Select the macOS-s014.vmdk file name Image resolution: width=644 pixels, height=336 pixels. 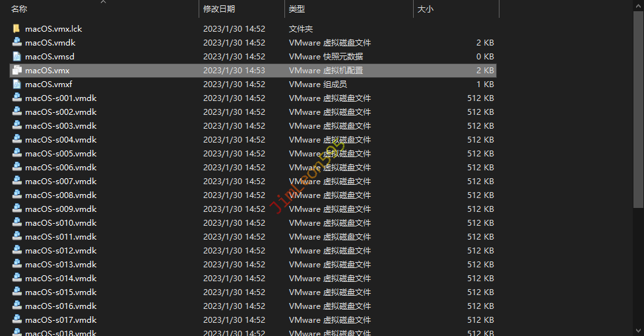(61, 279)
